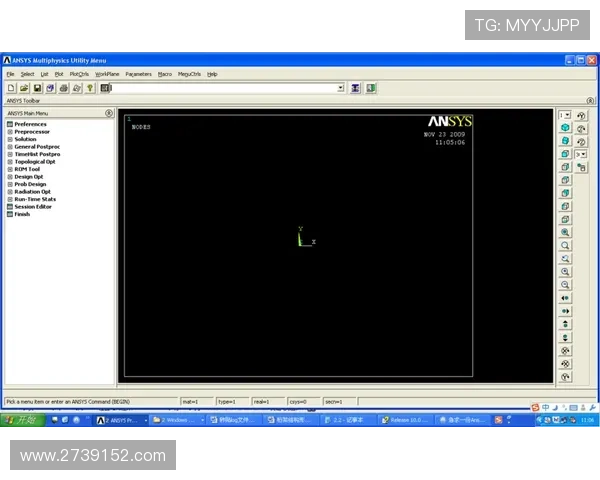Open the command input dropdown arrow
The width and height of the screenshot is (600, 480).
click(340, 88)
